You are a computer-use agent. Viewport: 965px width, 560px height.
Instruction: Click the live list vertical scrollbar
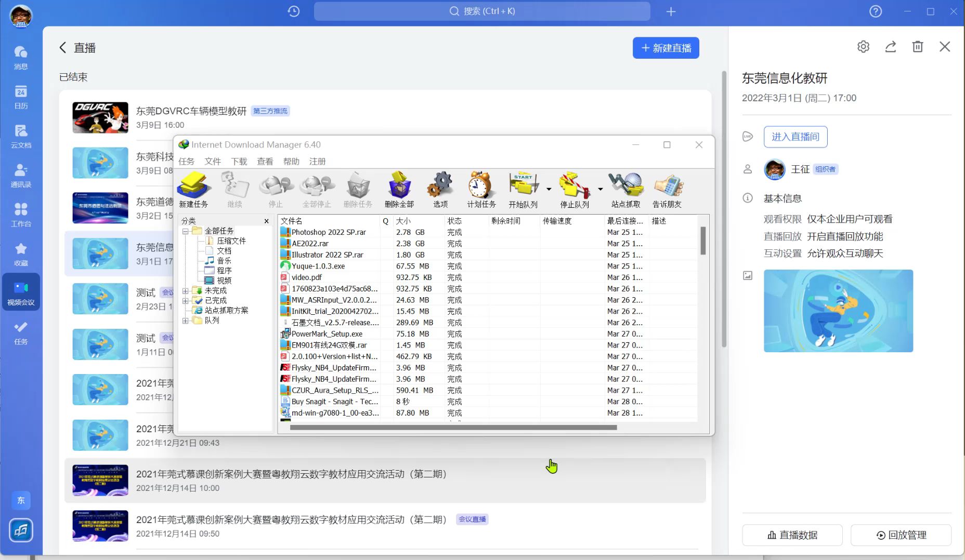click(724, 209)
